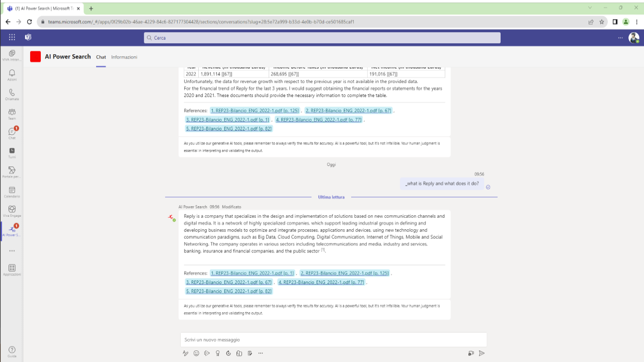Open Chiamate (calls) phone icon
Viewport: 644px width, 362px height.
click(x=12, y=95)
